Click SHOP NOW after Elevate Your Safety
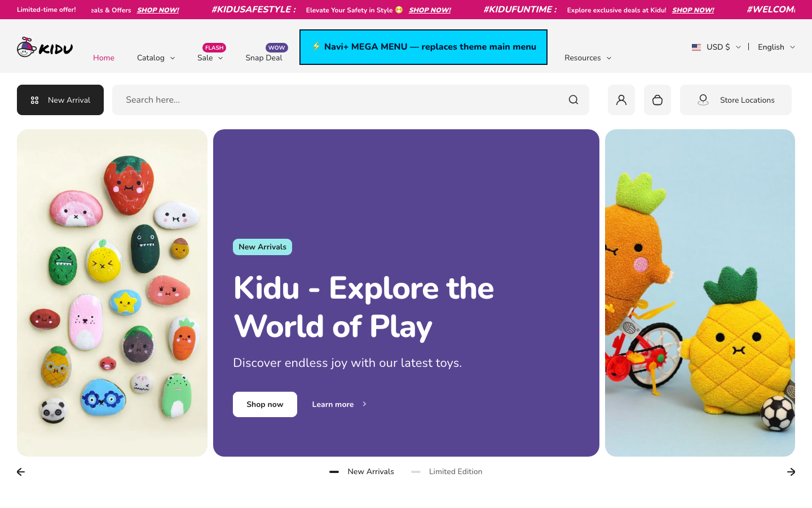 click(x=430, y=10)
